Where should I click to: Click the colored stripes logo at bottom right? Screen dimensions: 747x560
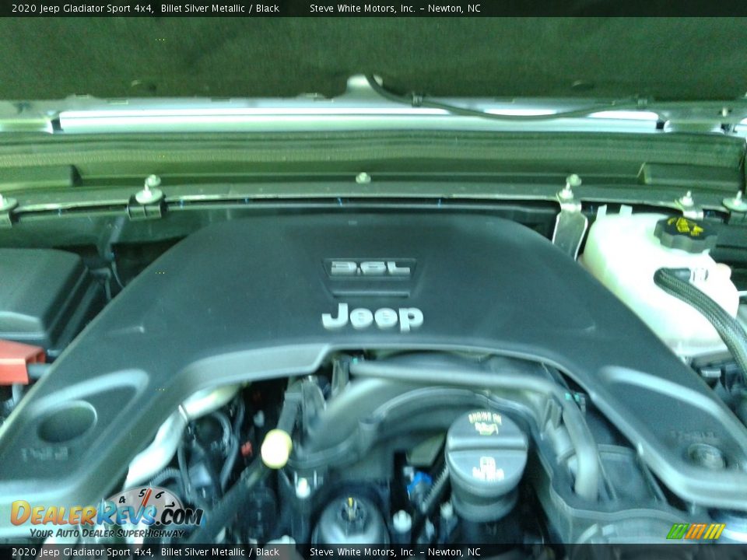(x=696, y=531)
